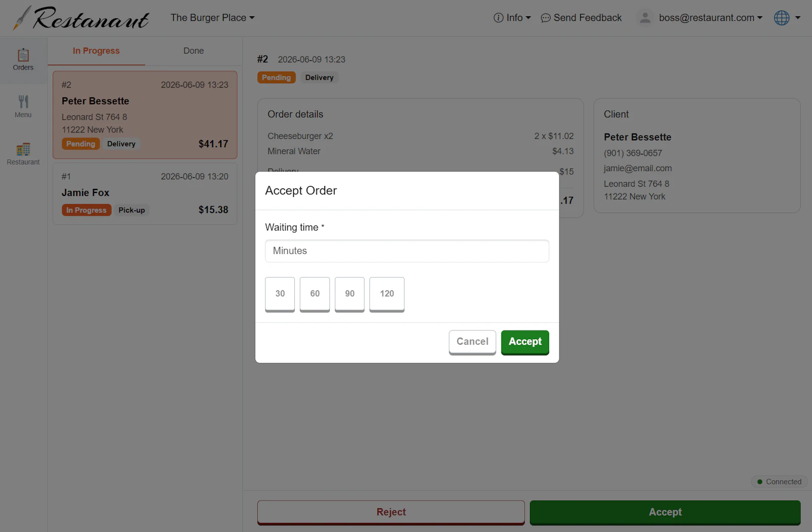Click the Waiting time label
This screenshot has width=812, height=532.
click(294, 227)
